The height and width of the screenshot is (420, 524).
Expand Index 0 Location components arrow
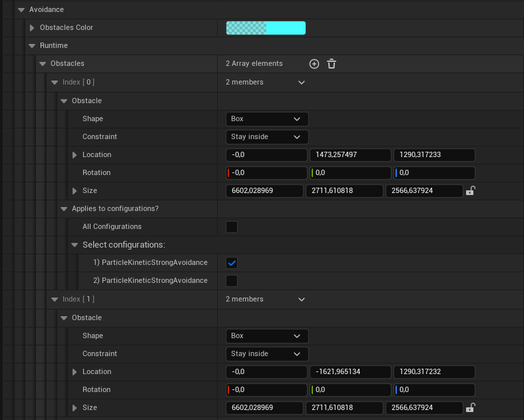[75, 154]
